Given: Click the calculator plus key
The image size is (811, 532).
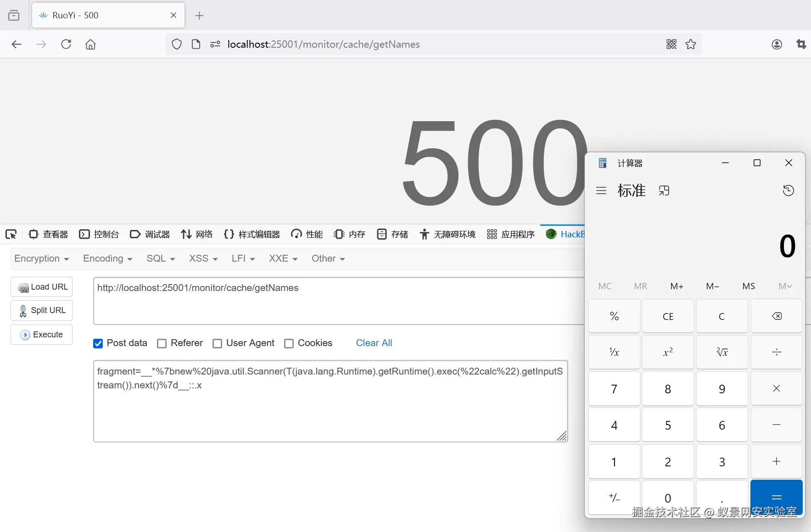Looking at the screenshot, I should [x=777, y=461].
